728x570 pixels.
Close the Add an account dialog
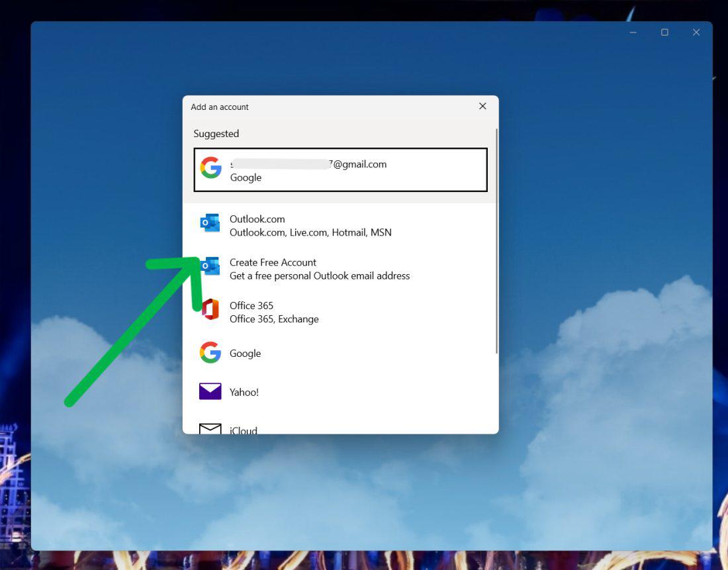(x=483, y=107)
